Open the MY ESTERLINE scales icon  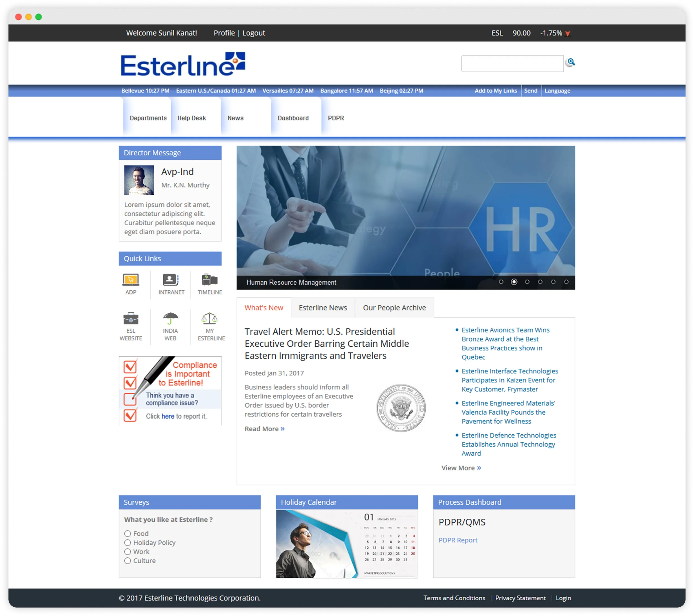(210, 318)
